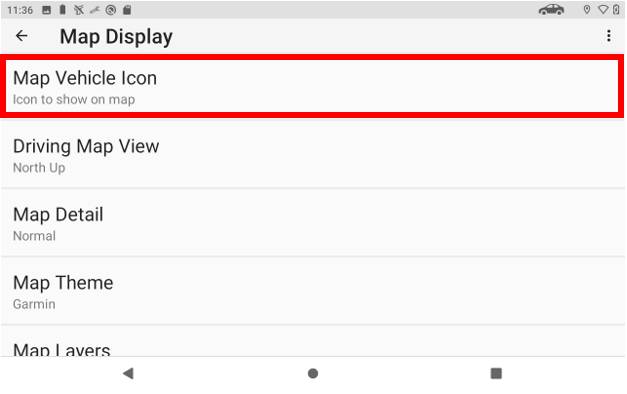This screenshot has height=394, width=627.
Task: Select Map Theme currently Garmin
Action: [313, 291]
